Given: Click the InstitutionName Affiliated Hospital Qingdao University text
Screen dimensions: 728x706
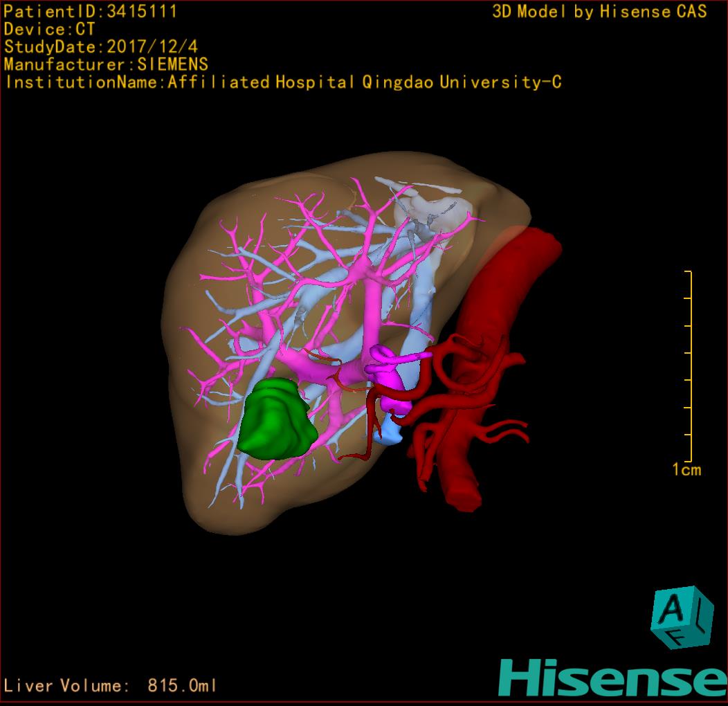Looking at the screenshot, I should tap(283, 82).
